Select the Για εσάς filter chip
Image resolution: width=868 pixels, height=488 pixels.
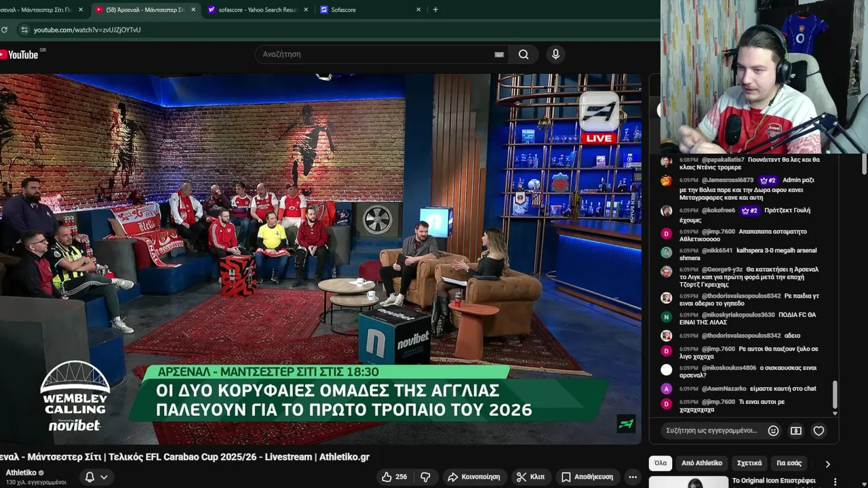pyautogui.click(x=789, y=463)
